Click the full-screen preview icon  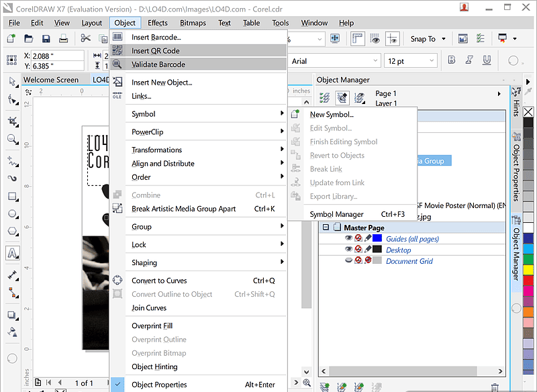tap(335, 39)
